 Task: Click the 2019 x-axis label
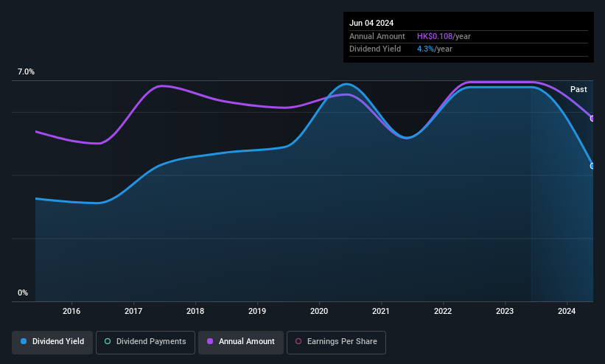click(x=257, y=311)
